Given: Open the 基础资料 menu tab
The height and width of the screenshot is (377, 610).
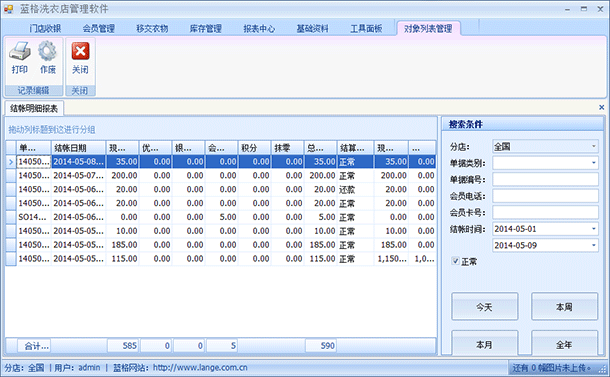Looking at the screenshot, I should (312, 28).
